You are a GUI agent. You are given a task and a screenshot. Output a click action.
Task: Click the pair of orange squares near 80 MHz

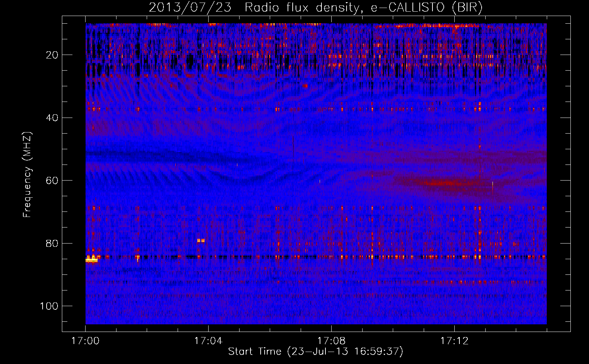201,240
